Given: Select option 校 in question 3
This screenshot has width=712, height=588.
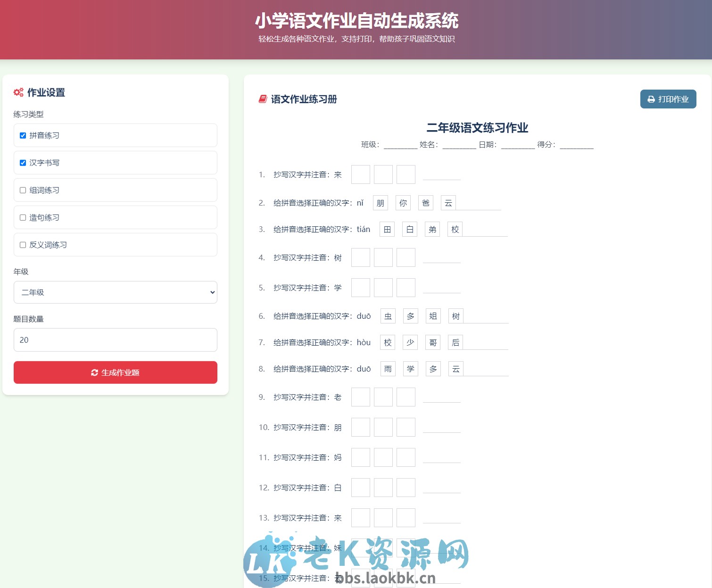Looking at the screenshot, I should click(x=455, y=229).
